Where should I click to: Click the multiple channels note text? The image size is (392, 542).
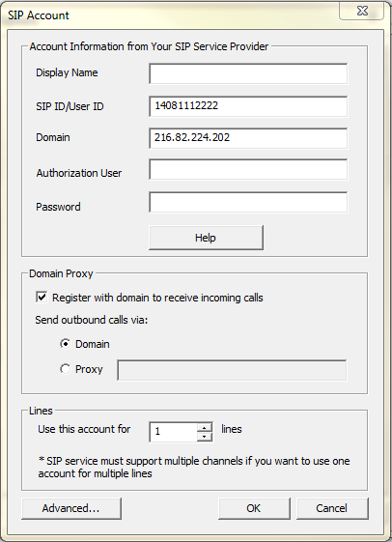tap(194, 467)
